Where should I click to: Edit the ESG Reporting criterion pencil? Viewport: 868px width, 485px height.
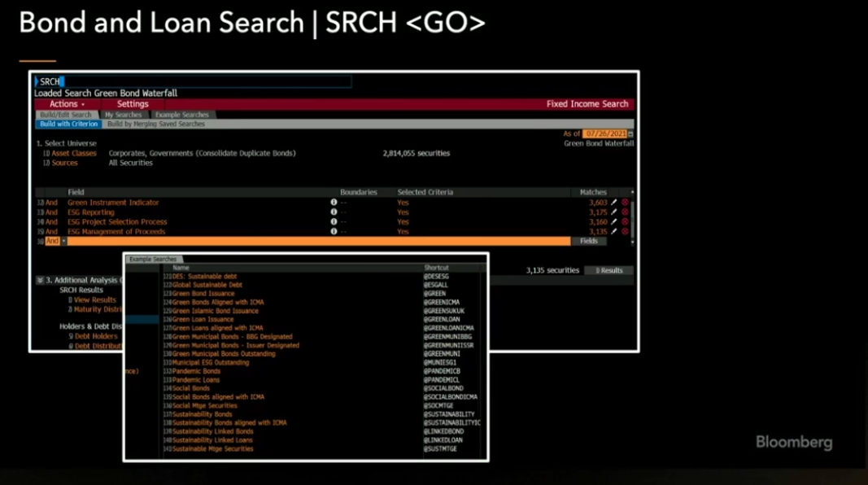click(x=614, y=212)
